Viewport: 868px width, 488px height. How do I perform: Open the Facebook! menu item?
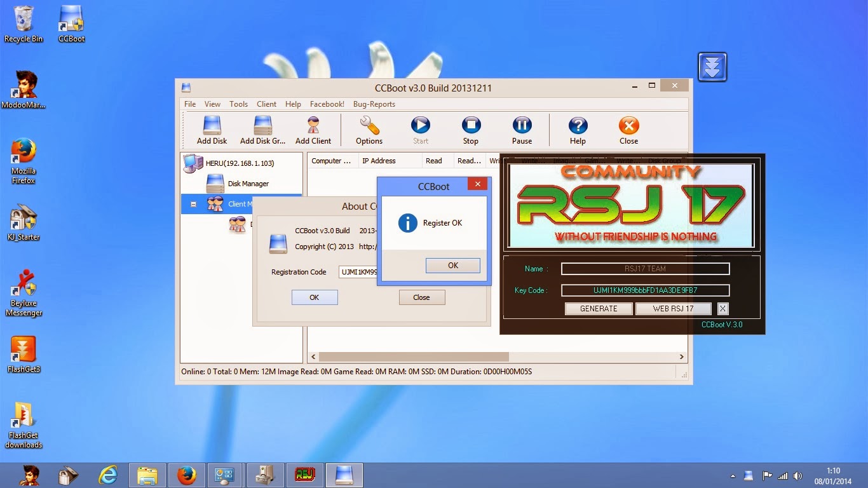pos(327,104)
